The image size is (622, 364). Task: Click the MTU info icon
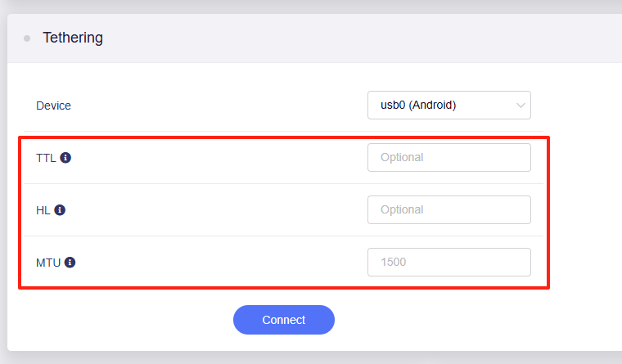coord(70,263)
